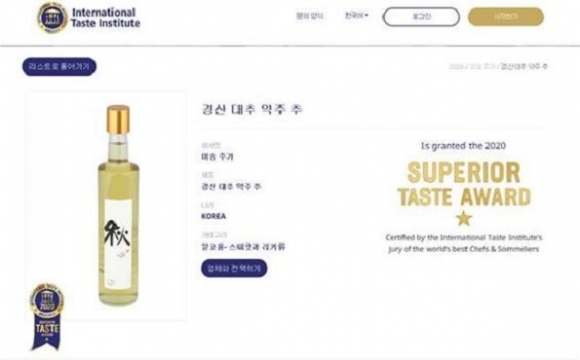Expand the 한국어 language dropdown

click(x=356, y=16)
